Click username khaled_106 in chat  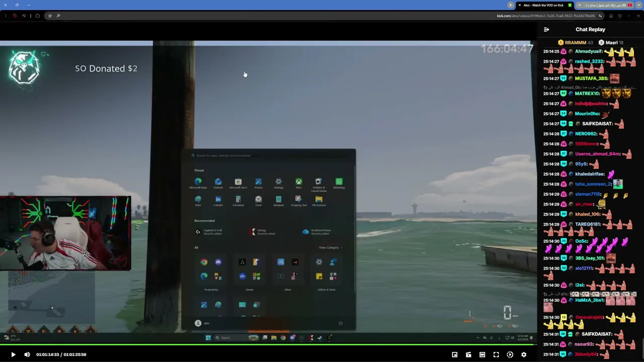click(x=588, y=214)
